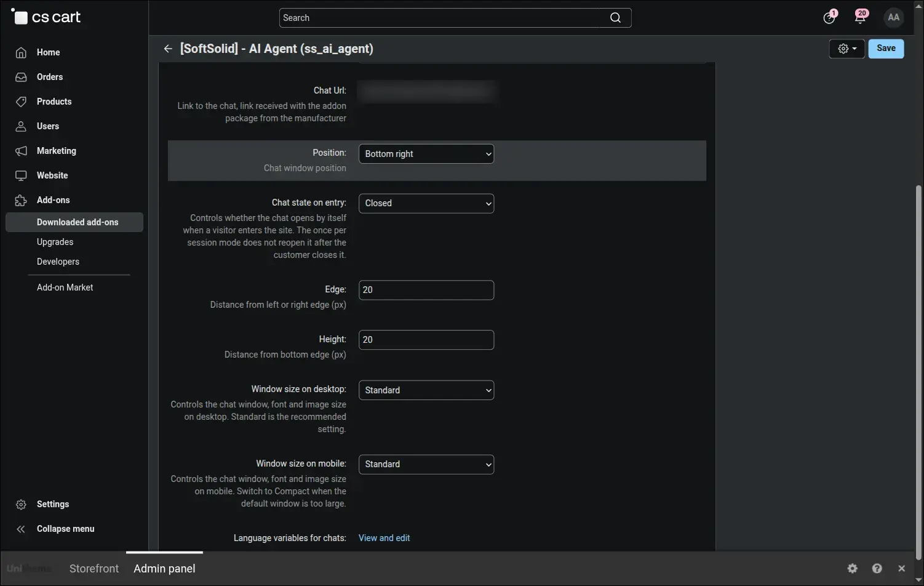The image size is (924, 586).
Task: Click the Collapse menu double-chevron icon
Action: [21, 529]
